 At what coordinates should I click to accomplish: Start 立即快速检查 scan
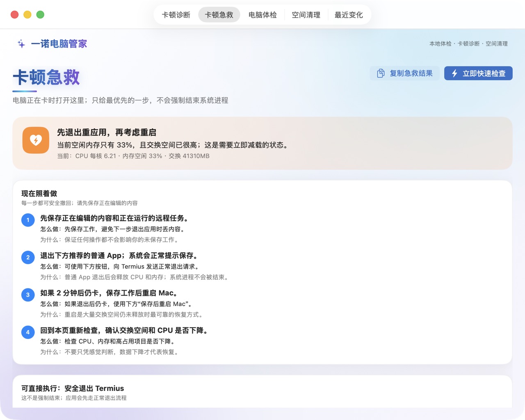(478, 73)
